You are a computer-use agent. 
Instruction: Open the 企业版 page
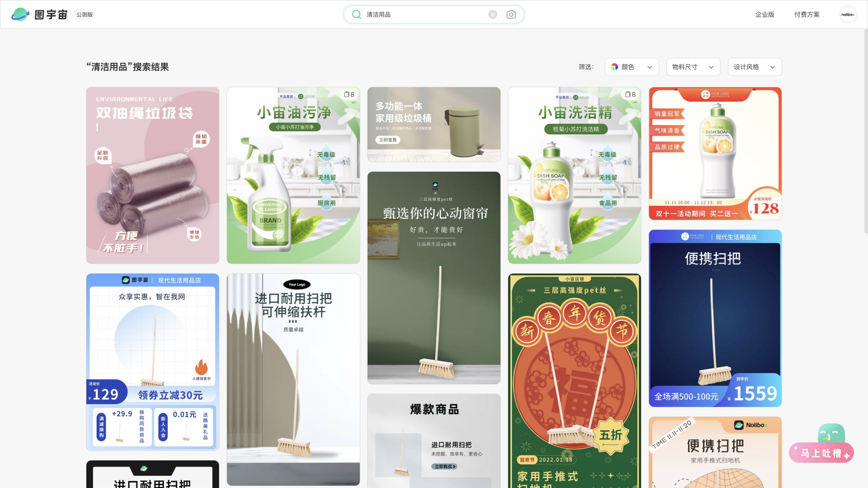(764, 14)
